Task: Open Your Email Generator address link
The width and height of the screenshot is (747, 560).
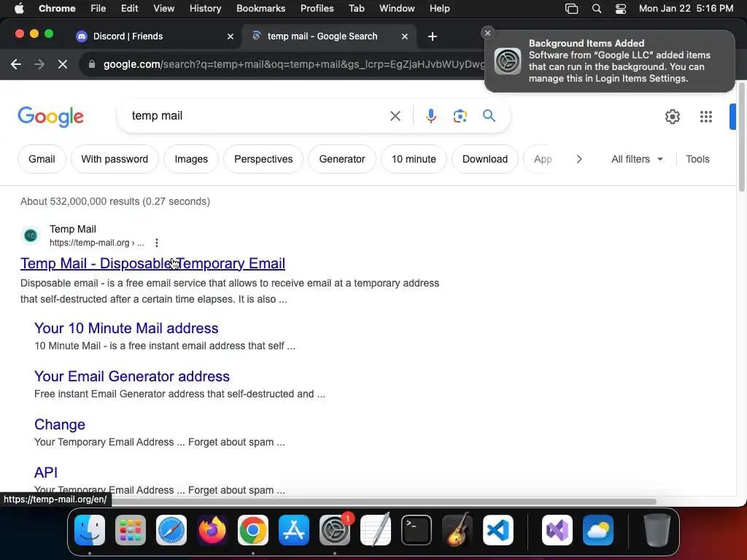Action: (x=132, y=376)
